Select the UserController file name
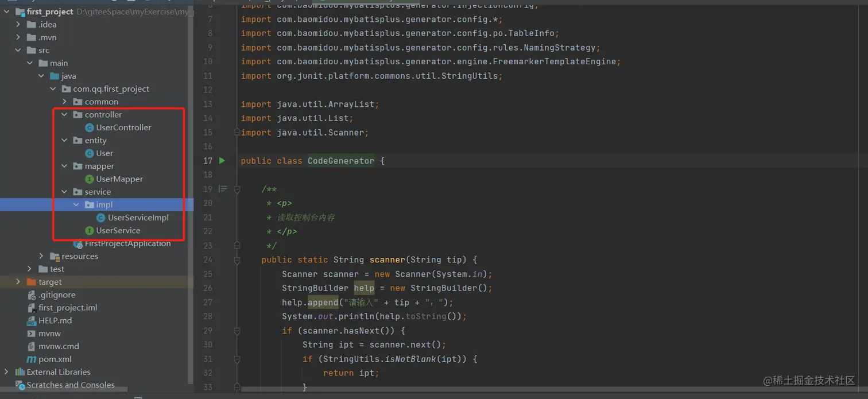868x399 pixels. coord(123,127)
